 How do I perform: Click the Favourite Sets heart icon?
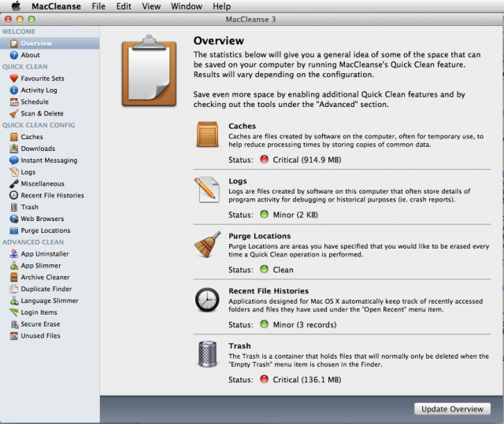pos(14,79)
